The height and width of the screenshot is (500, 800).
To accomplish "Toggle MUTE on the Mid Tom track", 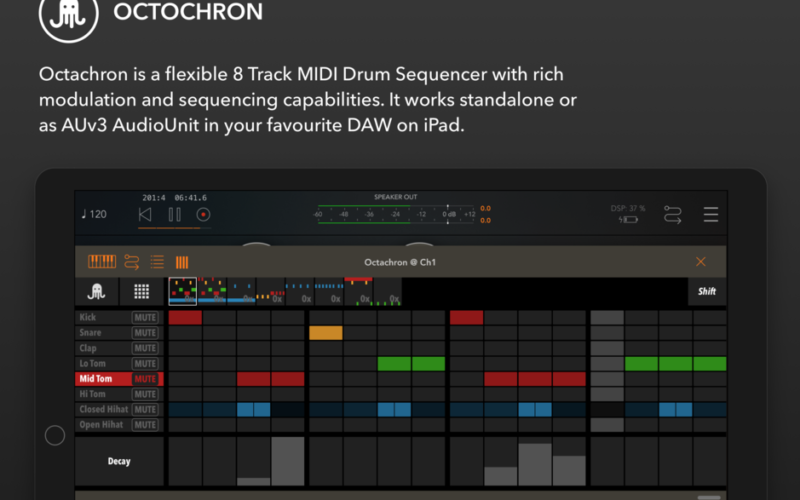I will (x=145, y=379).
